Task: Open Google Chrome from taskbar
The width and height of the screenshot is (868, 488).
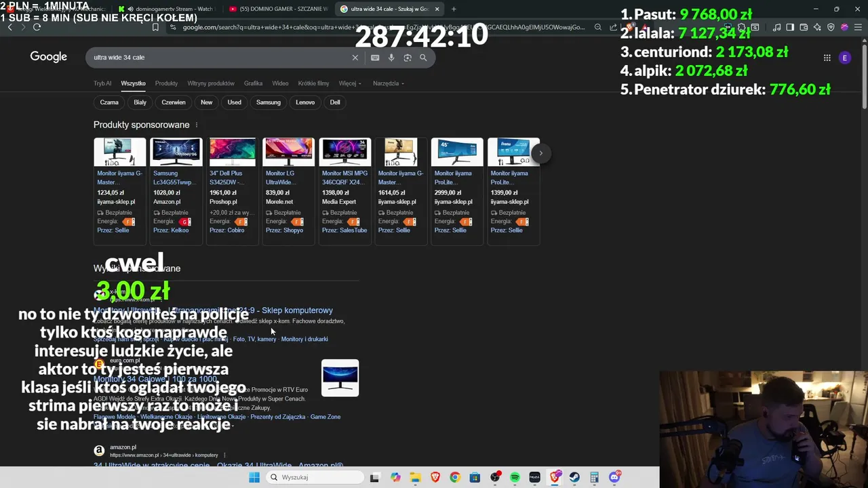Action: tap(455, 477)
